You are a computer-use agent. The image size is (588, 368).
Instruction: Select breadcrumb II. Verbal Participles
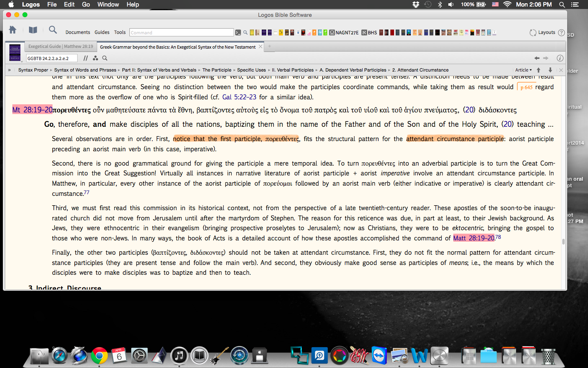pos(293,70)
